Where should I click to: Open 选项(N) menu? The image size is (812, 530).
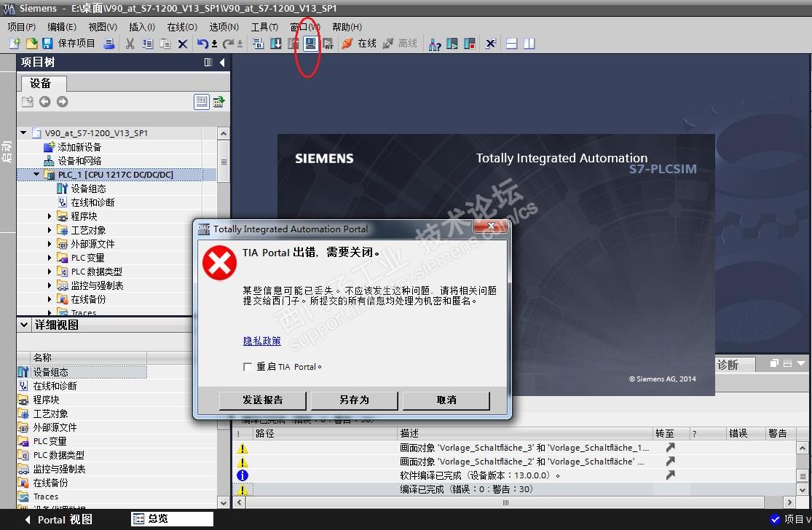224,27
